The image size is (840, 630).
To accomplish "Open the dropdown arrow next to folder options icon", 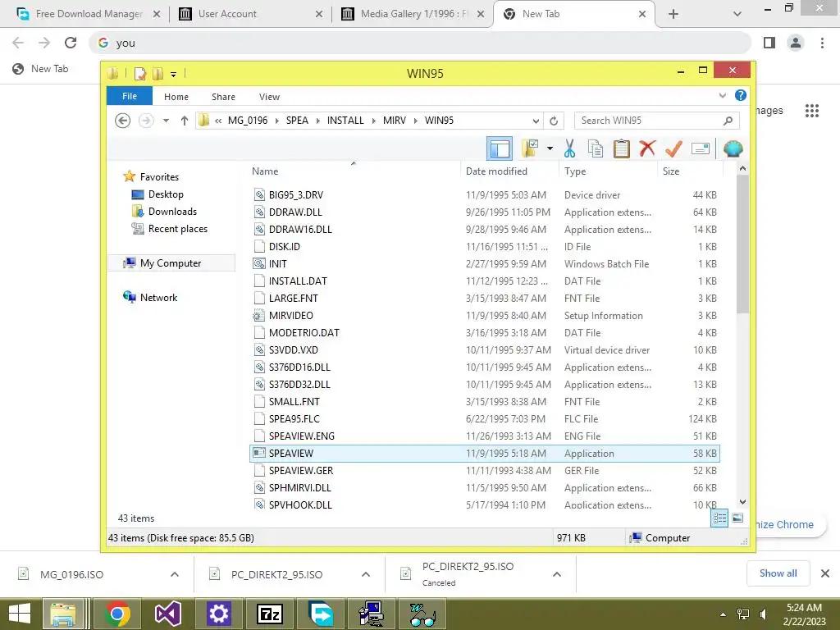I will 550,148.
